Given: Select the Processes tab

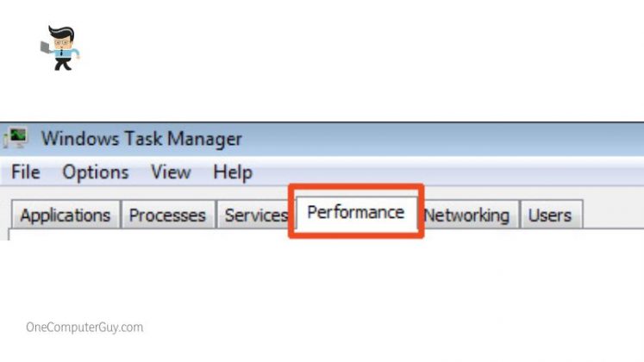Looking at the screenshot, I should pyautogui.click(x=167, y=215).
